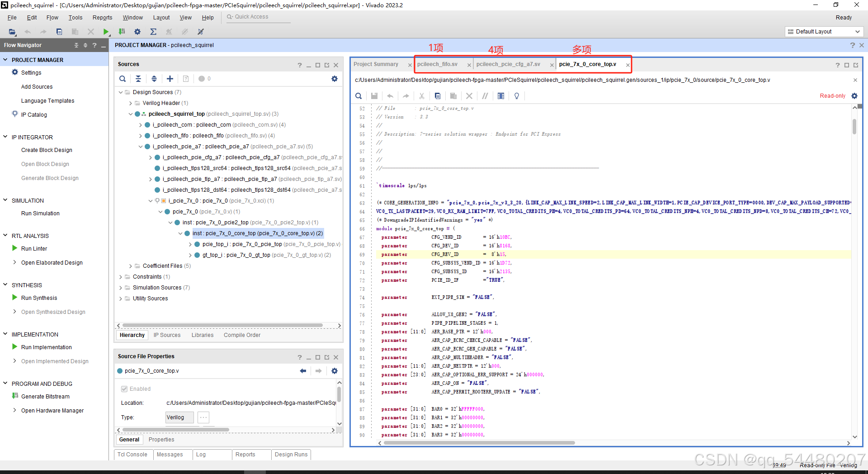Click Add Sources in Flow Navigator

37,87
